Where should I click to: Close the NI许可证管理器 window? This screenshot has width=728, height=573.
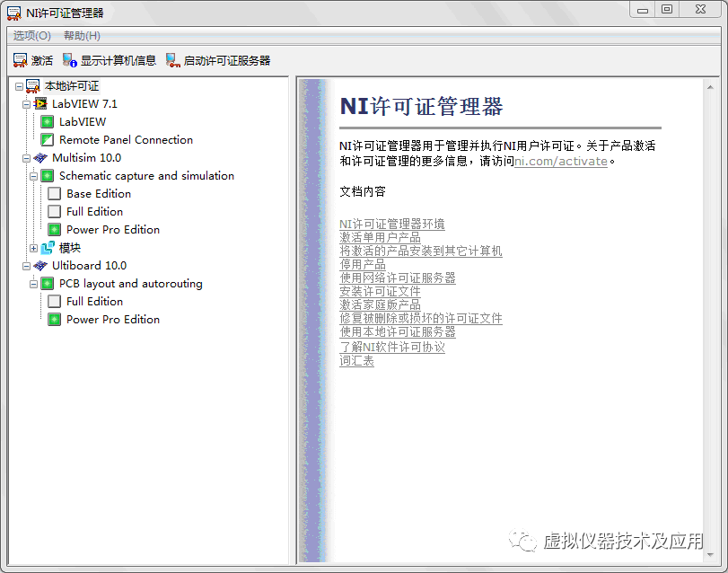point(700,10)
